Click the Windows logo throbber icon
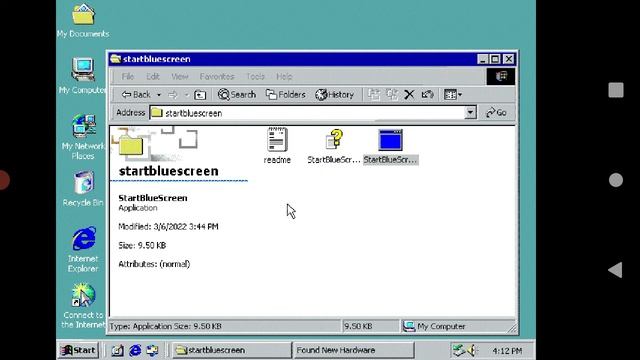Image resolution: width=640 pixels, height=360 pixels. 501,76
